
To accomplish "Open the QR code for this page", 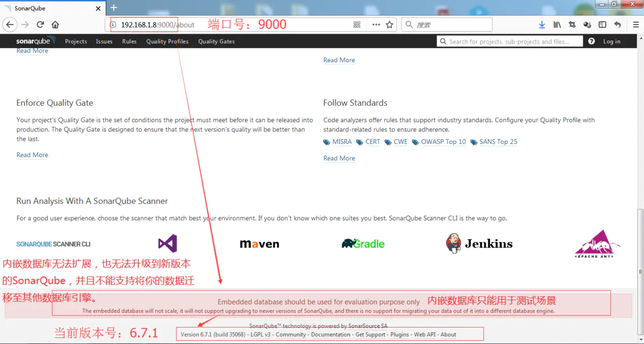I will pos(357,25).
